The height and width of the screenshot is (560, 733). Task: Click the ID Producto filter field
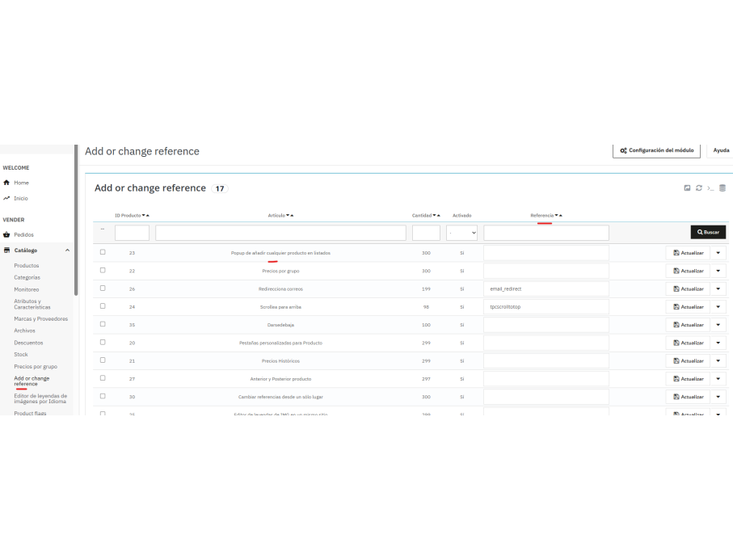132,233
